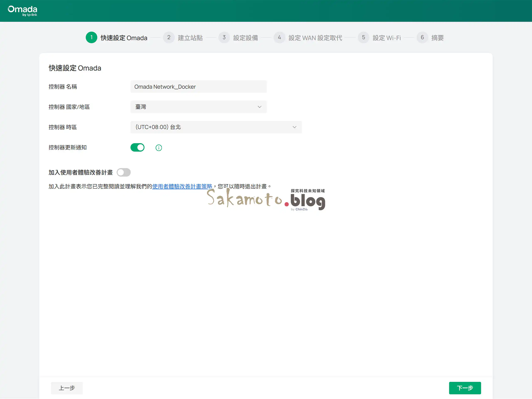Open 使用者體驗改善計畫策略 link

tap(182, 186)
